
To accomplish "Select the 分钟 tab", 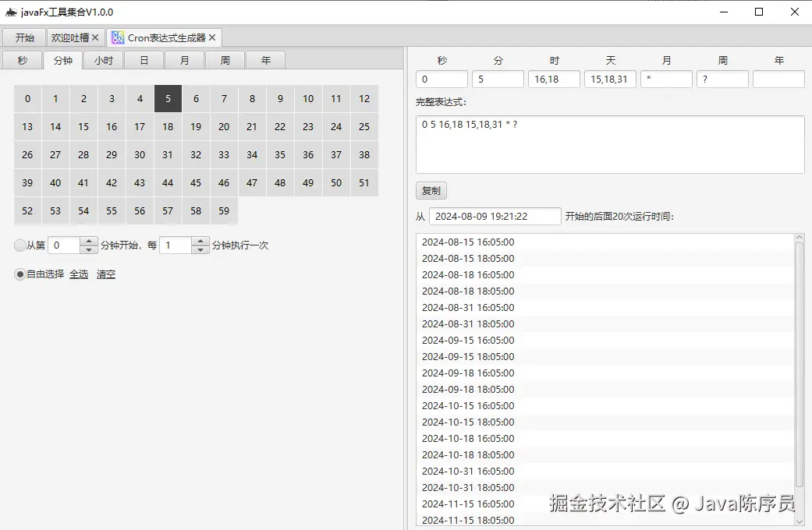I will [62, 61].
